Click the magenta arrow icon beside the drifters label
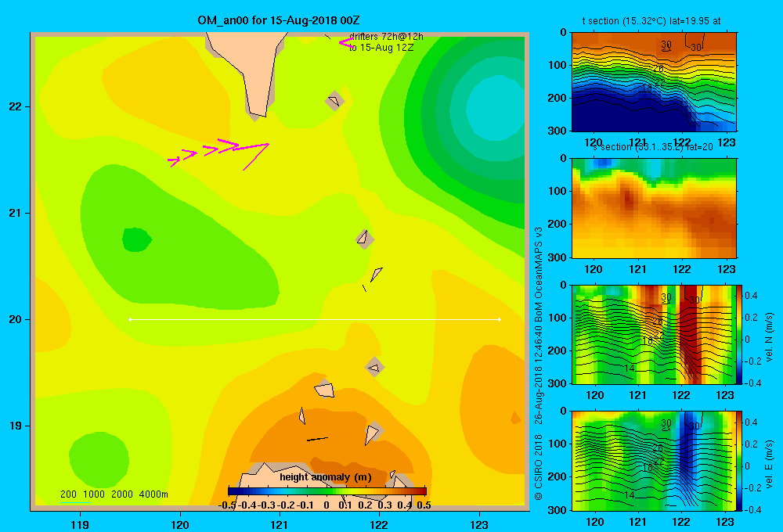This screenshot has width=783, height=532. coord(345,43)
